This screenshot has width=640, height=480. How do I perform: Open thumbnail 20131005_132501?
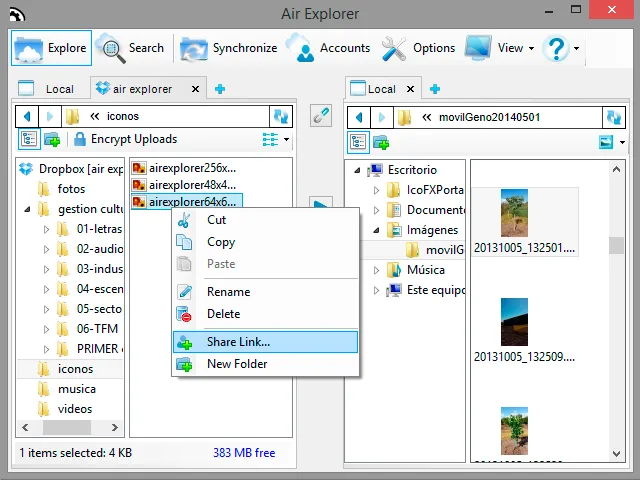(524, 222)
